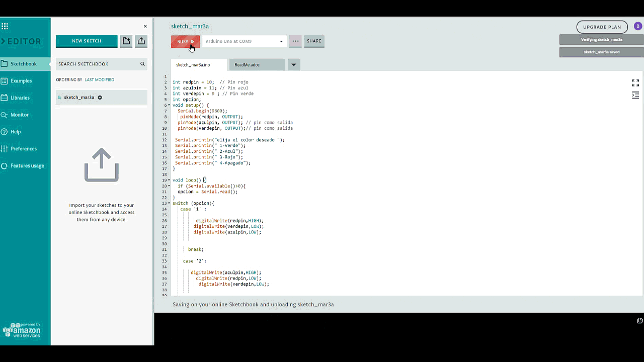The width and height of the screenshot is (644, 362).
Task: Click the copy icon below the editor
Action: tap(640, 320)
